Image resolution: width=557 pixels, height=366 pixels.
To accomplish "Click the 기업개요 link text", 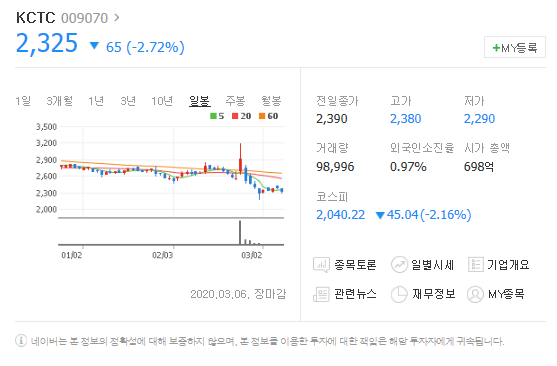I will click(508, 265).
